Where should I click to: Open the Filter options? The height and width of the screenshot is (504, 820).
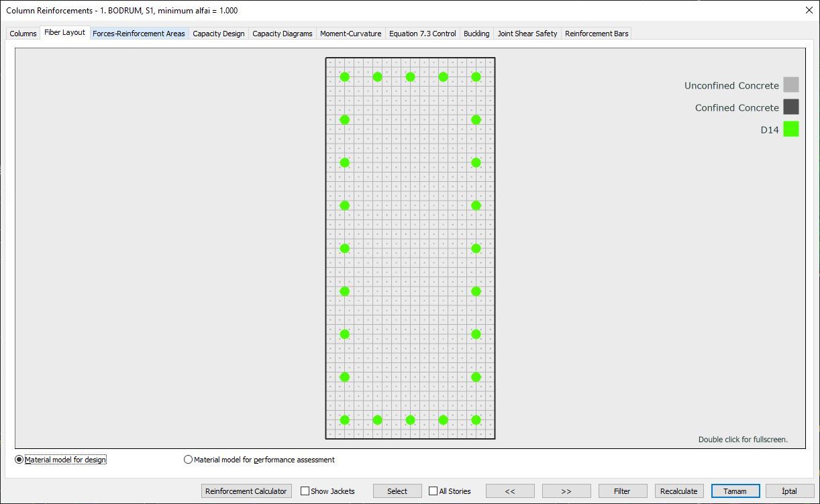(x=622, y=491)
